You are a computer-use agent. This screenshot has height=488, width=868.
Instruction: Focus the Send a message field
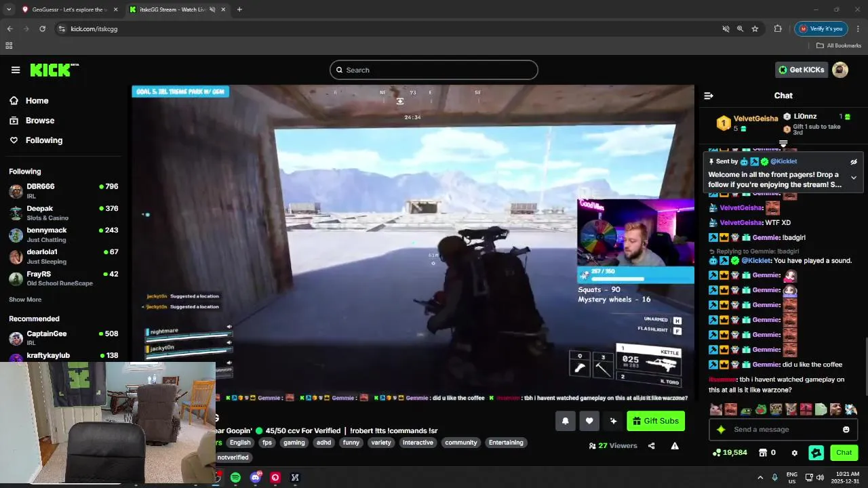click(x=783, y=429)
